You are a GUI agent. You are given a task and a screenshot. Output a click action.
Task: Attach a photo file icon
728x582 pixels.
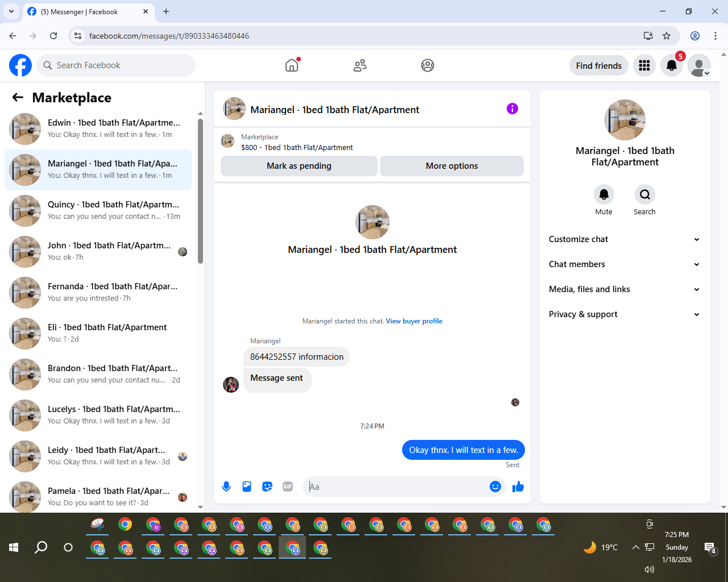coord(247,487)
